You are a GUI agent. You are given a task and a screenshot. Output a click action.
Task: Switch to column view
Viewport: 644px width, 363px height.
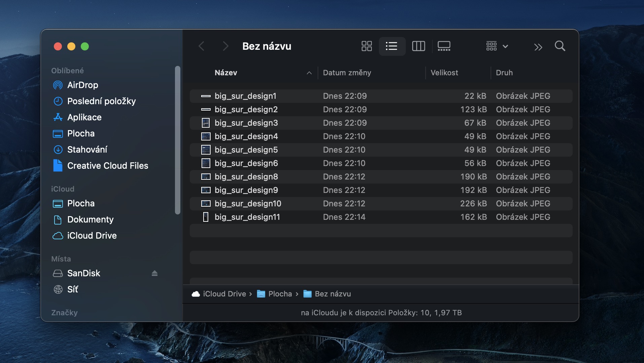(x=419, y=46)
